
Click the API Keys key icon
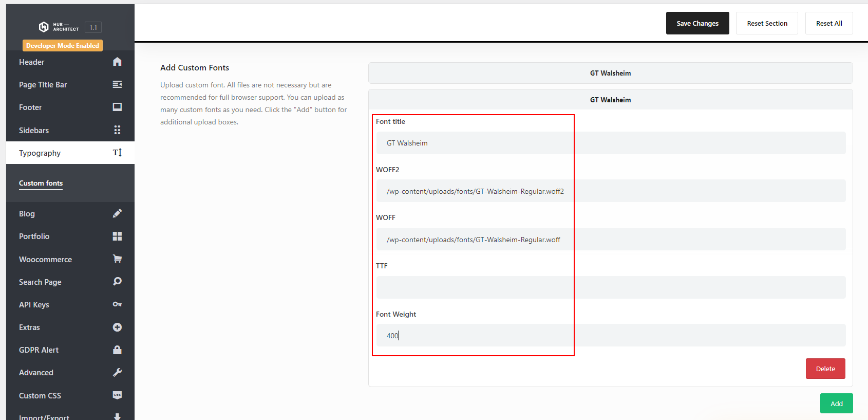(x=117, y=304)
